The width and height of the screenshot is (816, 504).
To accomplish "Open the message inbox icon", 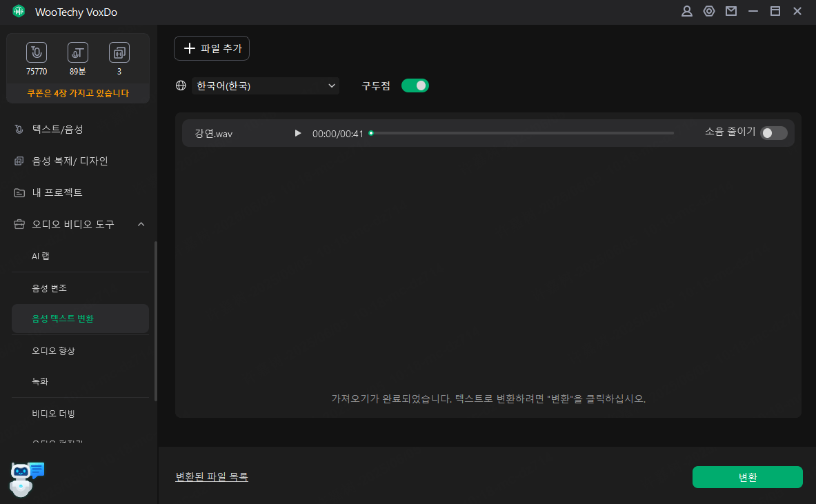I will coord(730,11).
